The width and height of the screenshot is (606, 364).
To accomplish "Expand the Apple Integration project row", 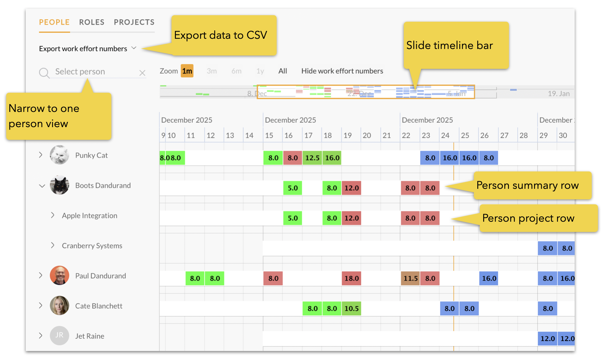I will (53, 215).
